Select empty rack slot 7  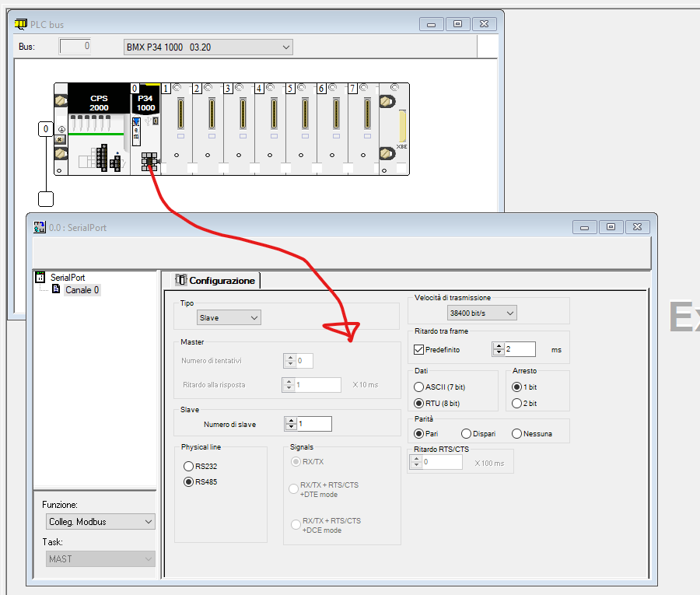pyautogui.click(x=363, y=128)
